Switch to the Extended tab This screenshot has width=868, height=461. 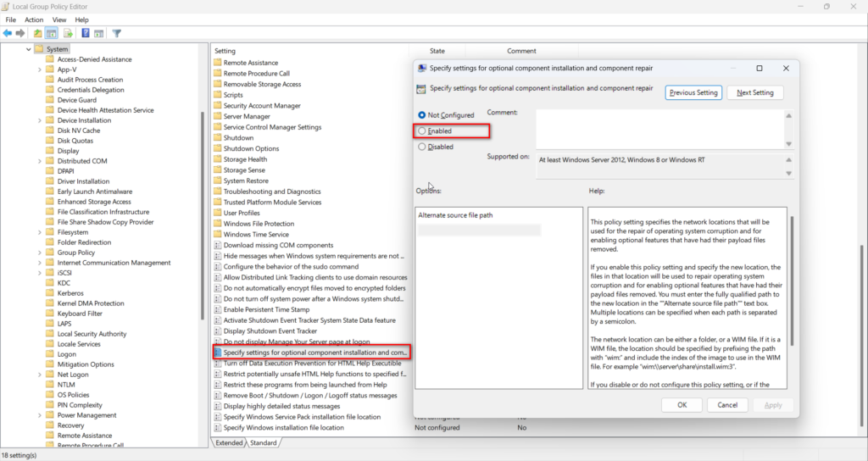click(229, 442)
